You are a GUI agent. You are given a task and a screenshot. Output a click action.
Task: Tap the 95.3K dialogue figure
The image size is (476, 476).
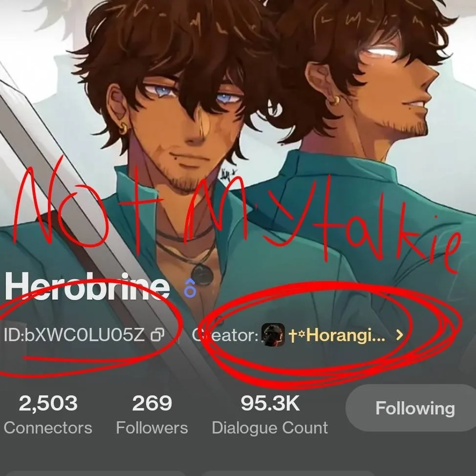270,403
